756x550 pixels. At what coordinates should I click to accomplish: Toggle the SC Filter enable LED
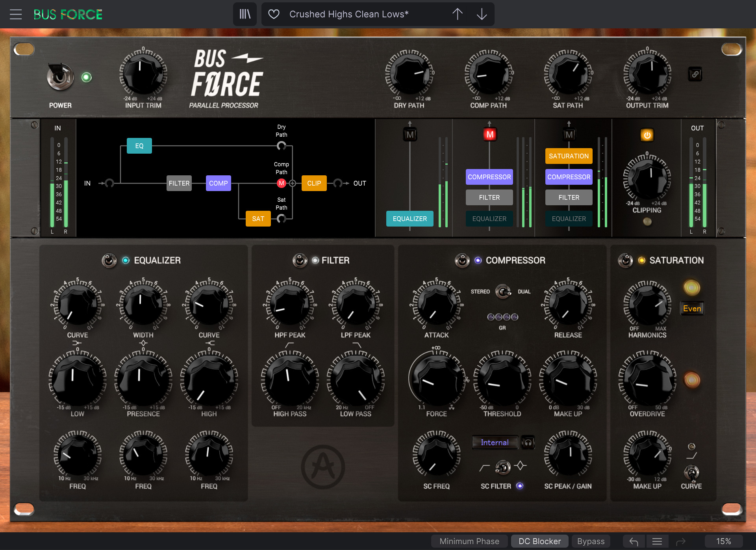click(x=520, y=486)
